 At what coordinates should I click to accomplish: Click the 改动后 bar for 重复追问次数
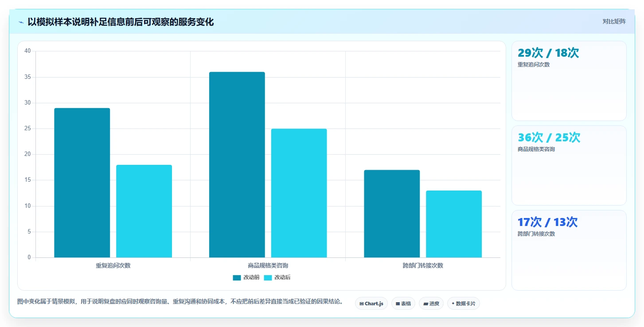click(x=144, y=211)
